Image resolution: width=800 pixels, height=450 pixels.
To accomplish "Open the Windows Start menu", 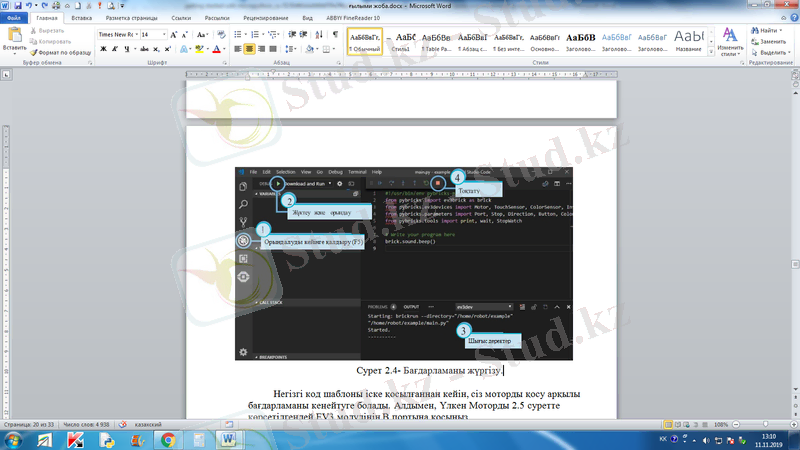I will click(13, 440).
